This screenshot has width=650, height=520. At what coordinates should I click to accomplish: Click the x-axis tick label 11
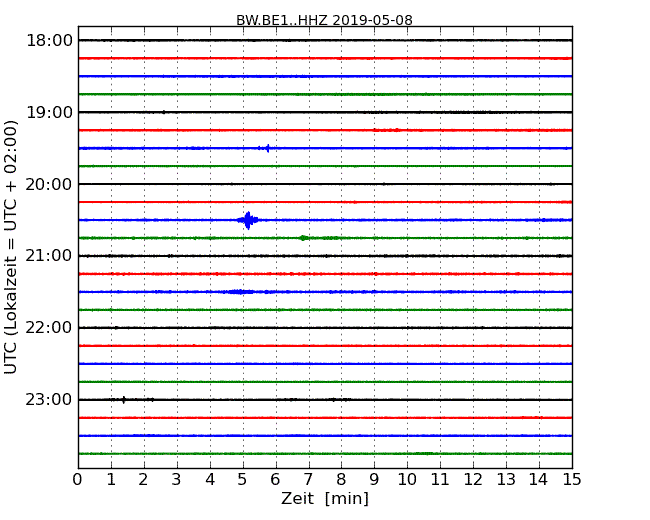pos(440,479)
